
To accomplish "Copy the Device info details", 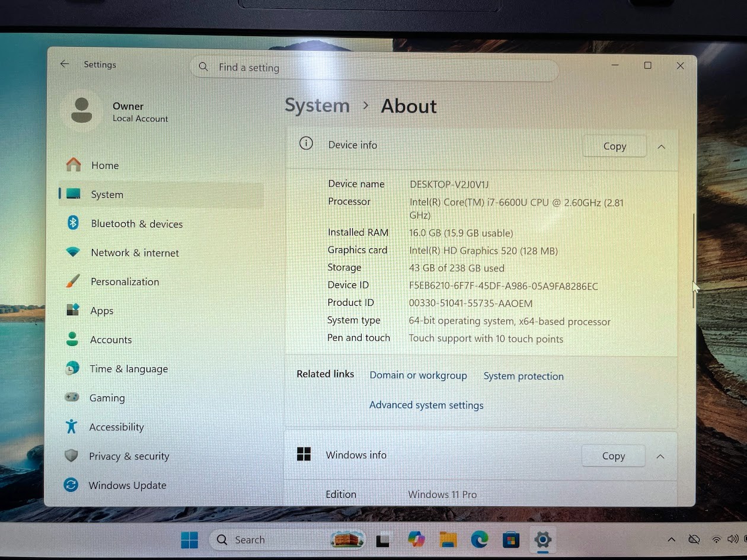I will point(614,146).
